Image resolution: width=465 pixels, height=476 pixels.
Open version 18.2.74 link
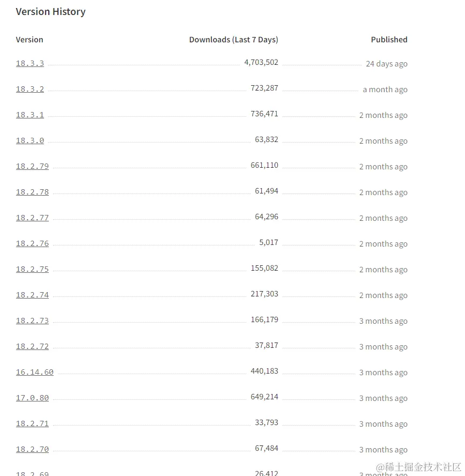click(32, 295)
